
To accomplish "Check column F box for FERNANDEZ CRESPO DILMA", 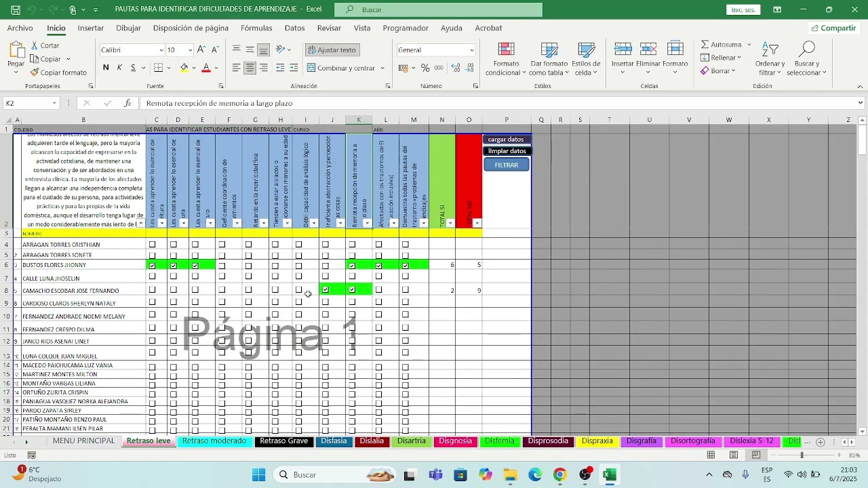I will click(222, 328).
